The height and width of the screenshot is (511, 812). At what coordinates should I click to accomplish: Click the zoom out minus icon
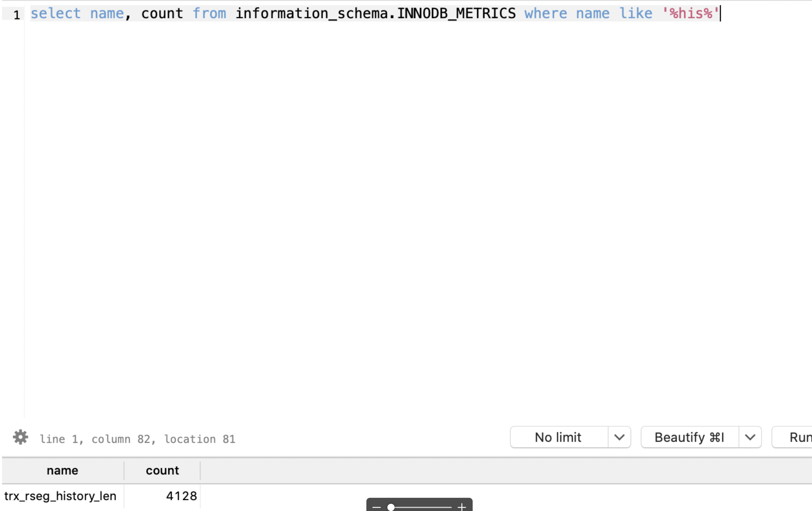click(376, 507)
